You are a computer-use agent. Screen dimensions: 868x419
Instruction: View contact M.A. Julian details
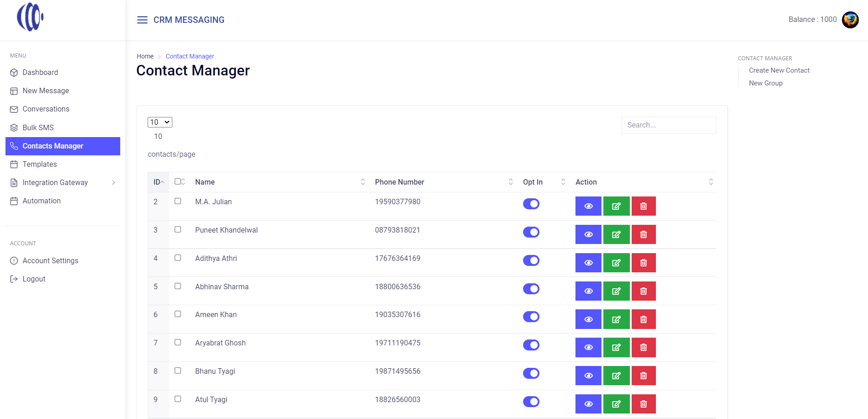tap(588, 206)
